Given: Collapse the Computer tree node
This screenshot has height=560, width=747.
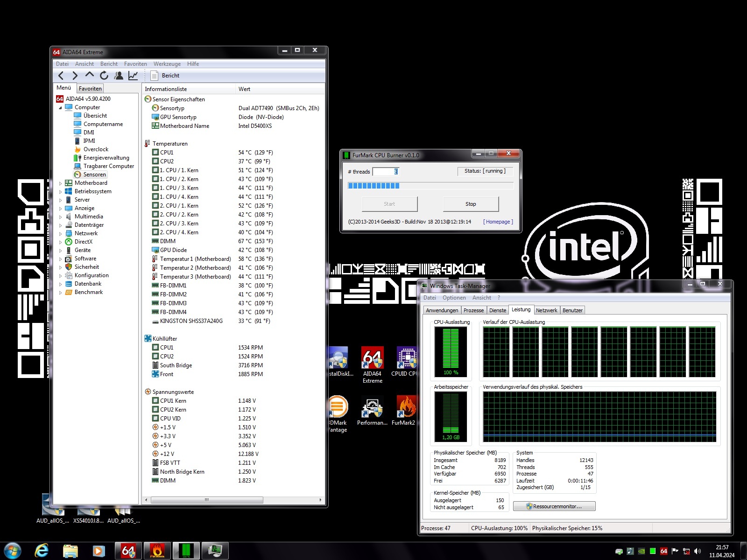Looking at the screenshot, I should click(60, 108).
